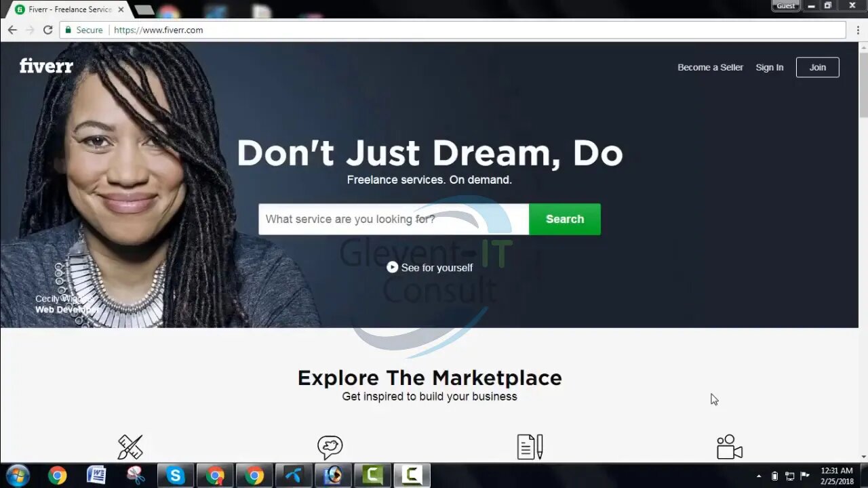Click the Don't Just Dream, Do headline
The width and height of the screenshot is (868, 488).
[x=429, y=152]
